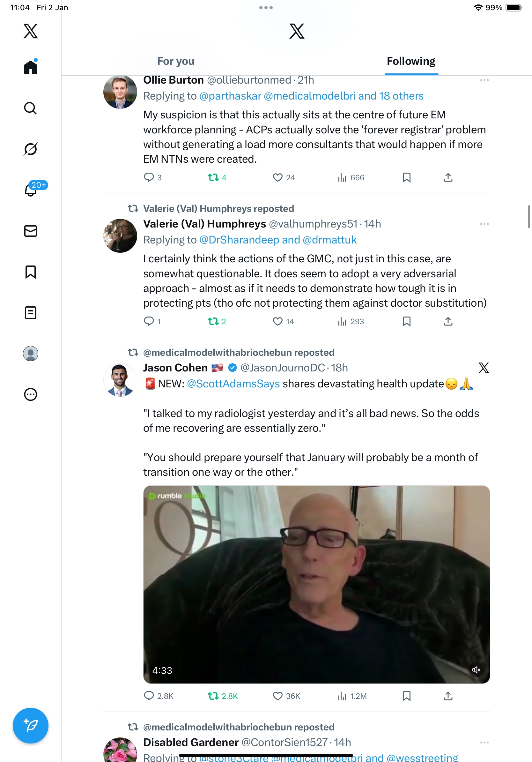Screen dimensions: 532x762
Task: Tap the compose new post button
Action: 31,725
